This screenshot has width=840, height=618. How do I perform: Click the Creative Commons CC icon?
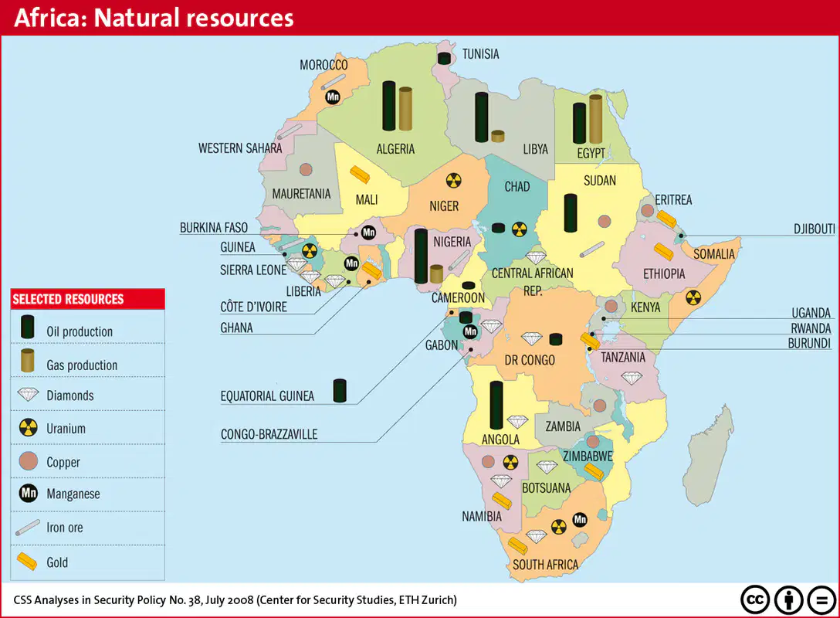click(x=755, y=599)
